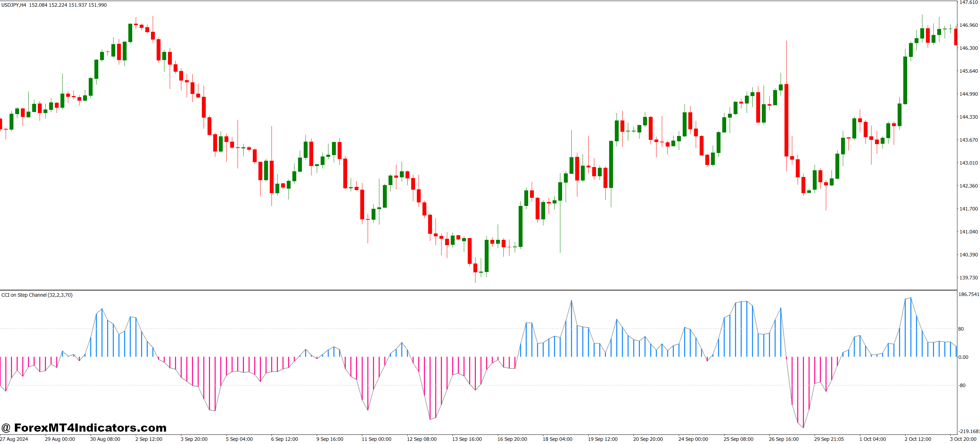Click the ForexMT4Indicators.com watermark link

[x=84, y=428]
